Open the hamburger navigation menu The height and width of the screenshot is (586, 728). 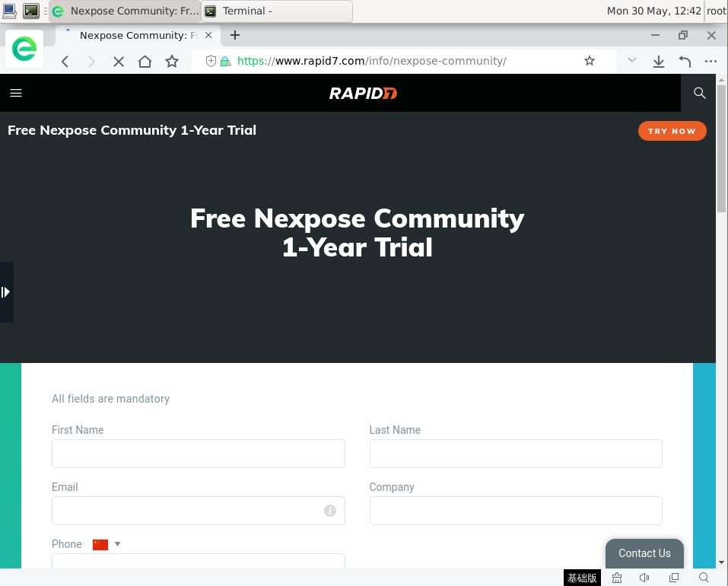coord(16,93)
